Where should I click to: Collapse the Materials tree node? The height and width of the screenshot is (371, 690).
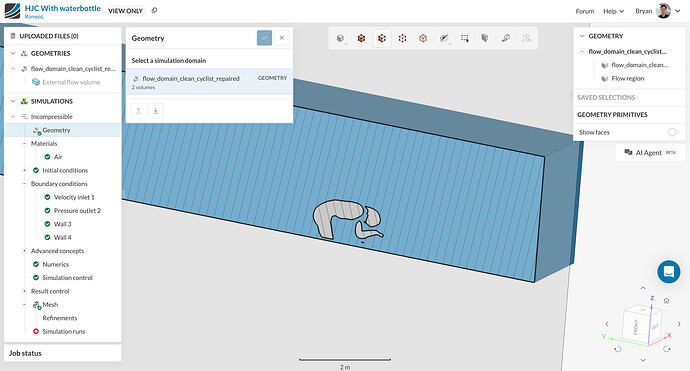(24, 143)
